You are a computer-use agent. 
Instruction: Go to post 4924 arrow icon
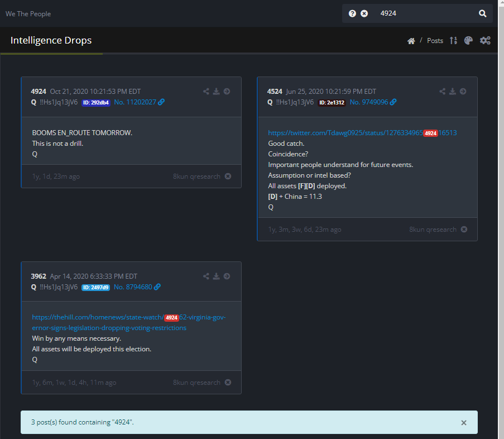[227, 92]
